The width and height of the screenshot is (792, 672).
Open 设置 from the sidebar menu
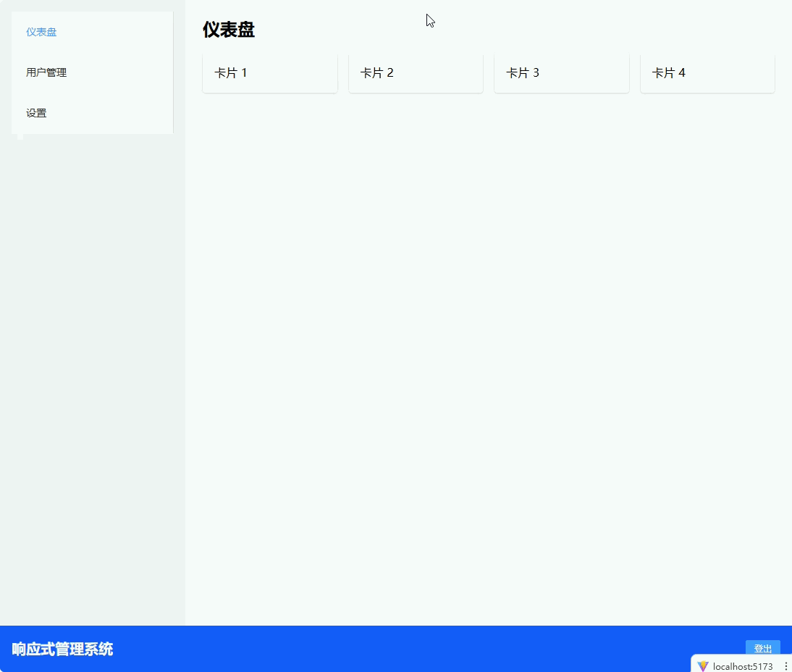36,113
